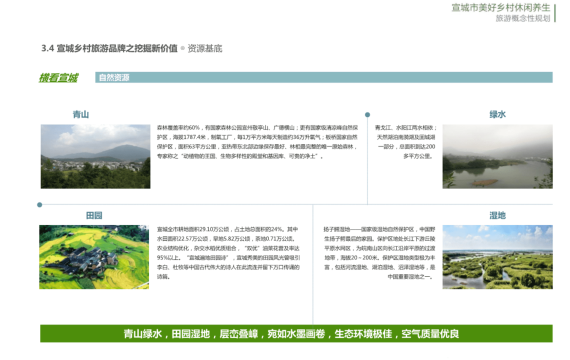The width and height of the screenshot is (570, 360).
Task: Click the 湿地 wetland photo thumbnail
Action: pos(497,257)
